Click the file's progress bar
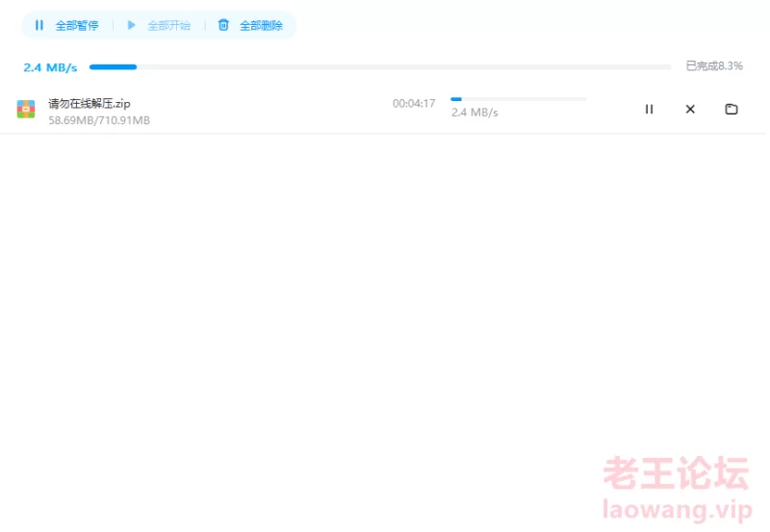 click(x=518, y=99)
